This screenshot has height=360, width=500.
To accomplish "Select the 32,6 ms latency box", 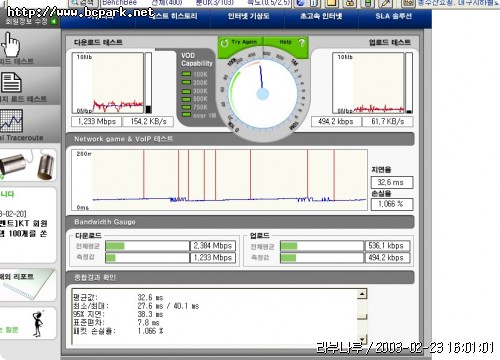I will click(x=392, y=182).
